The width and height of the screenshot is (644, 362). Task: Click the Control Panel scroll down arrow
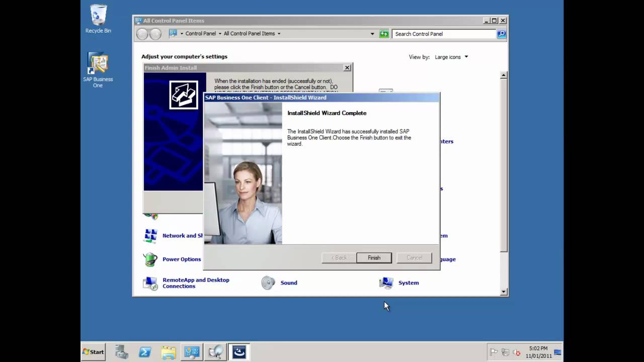tap(504, 292)
